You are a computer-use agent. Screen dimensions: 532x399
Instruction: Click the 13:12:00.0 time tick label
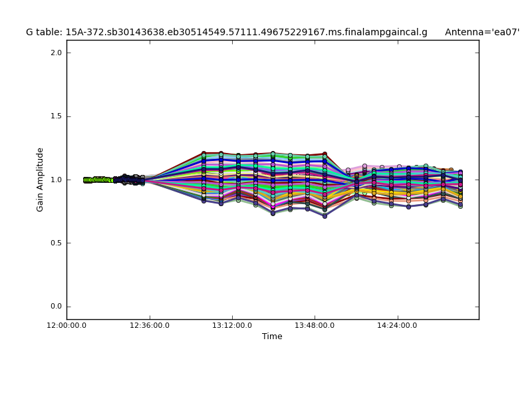[232, 325]
